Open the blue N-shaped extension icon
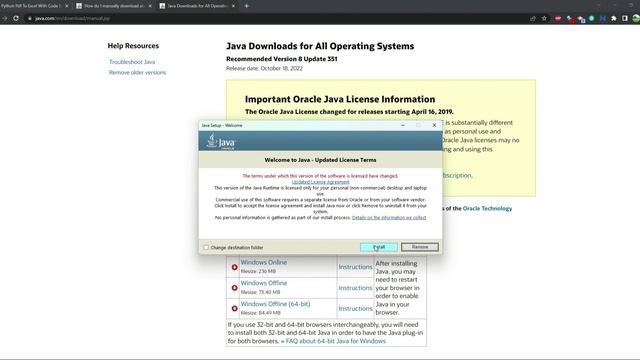 tap(602, 18)
